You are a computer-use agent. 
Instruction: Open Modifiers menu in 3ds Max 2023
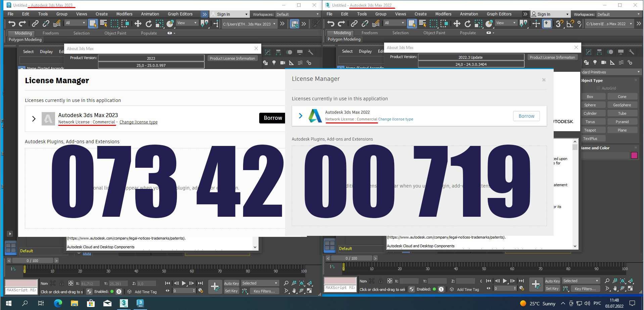(x=124, y=14)
